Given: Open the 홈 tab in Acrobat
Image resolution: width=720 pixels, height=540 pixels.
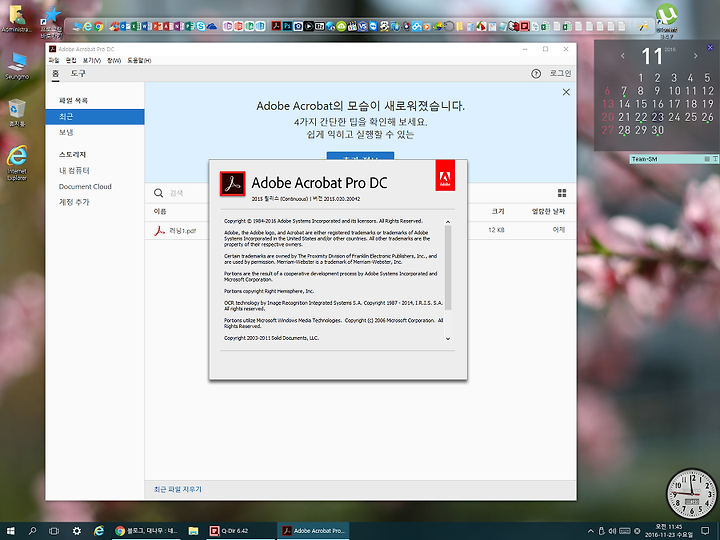Looking at the screenshot, I should pyautogui.click(x=56, y=73).
